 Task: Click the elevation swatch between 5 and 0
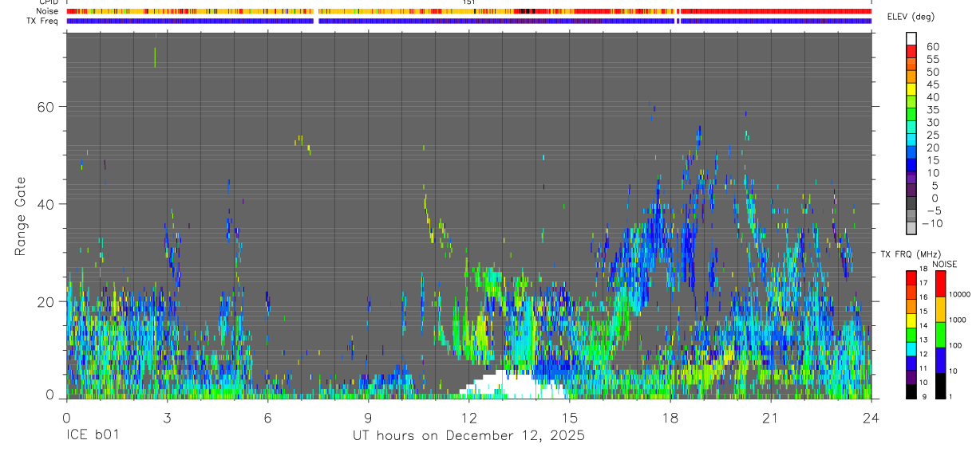[911, 191]
